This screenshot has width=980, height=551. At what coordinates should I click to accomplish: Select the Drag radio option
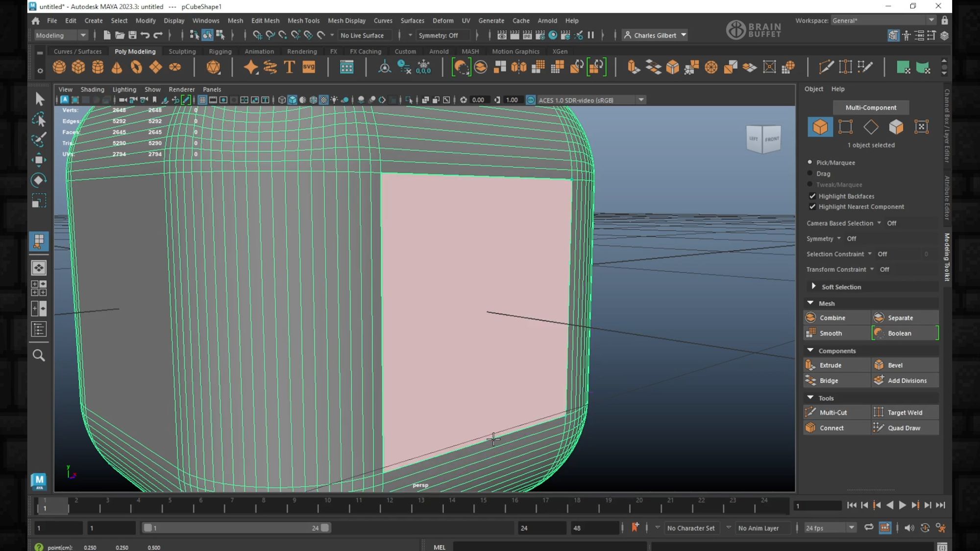(x=810, y=173)
